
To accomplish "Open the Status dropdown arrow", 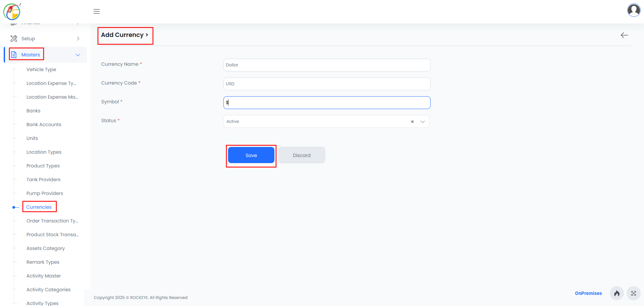I will pos(423,121).
